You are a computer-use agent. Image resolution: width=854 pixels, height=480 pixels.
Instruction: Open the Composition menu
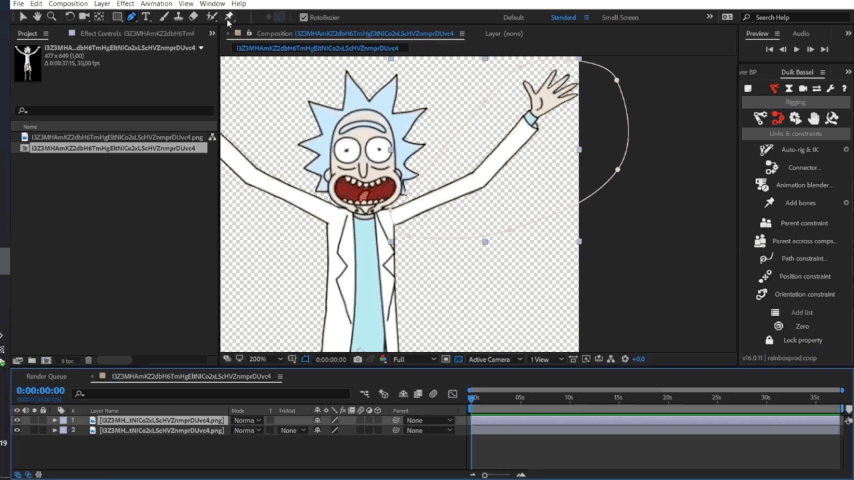pyautogui.click(x=68, y=4)
